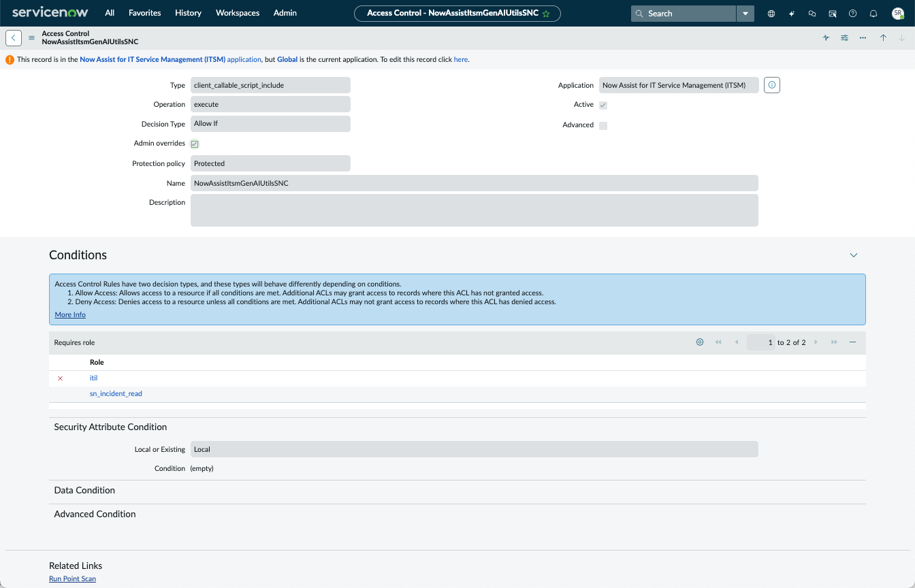Image resolution: width=915 pixels, height=588 pixels.
Task: Jump to first page of Requires role list
Action: click(718, 342)
